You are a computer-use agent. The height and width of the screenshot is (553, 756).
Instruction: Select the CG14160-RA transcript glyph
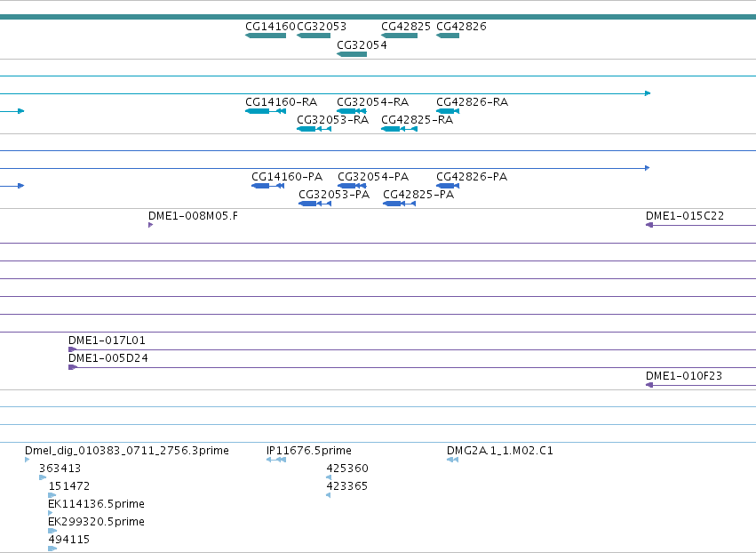point(266,111)
